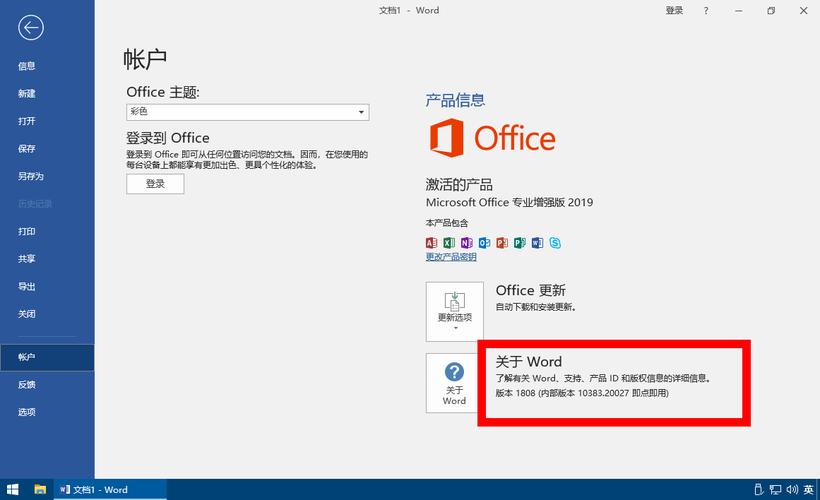
Task: Open the 更新选项 dropdown button
Action: (454, 311)
